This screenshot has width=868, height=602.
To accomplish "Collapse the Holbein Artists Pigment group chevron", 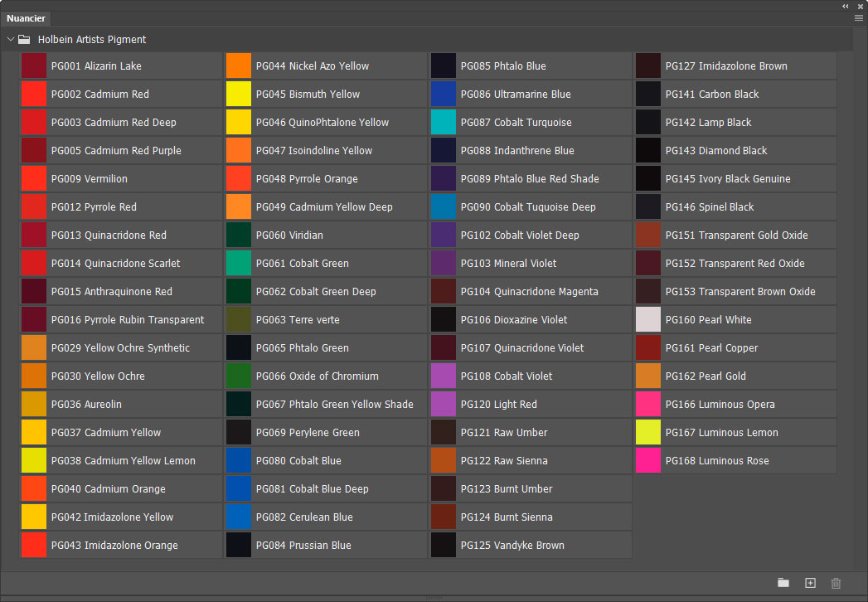I will [x=11, y=39].
